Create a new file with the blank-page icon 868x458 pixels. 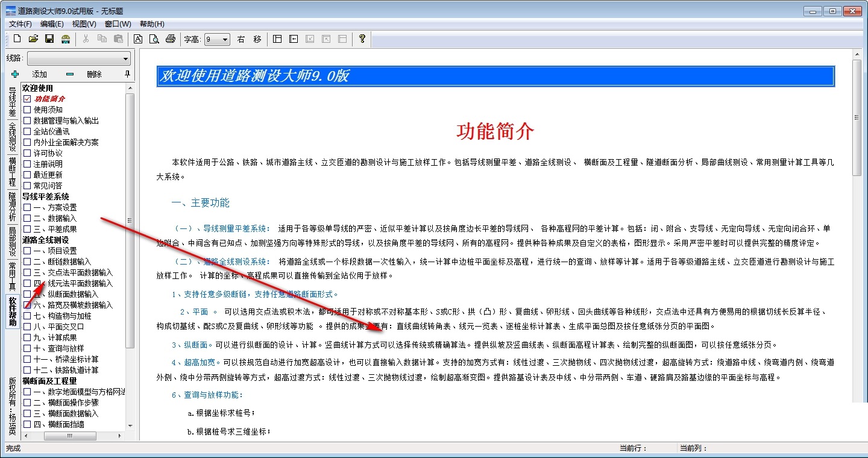[x=17, y=39]
